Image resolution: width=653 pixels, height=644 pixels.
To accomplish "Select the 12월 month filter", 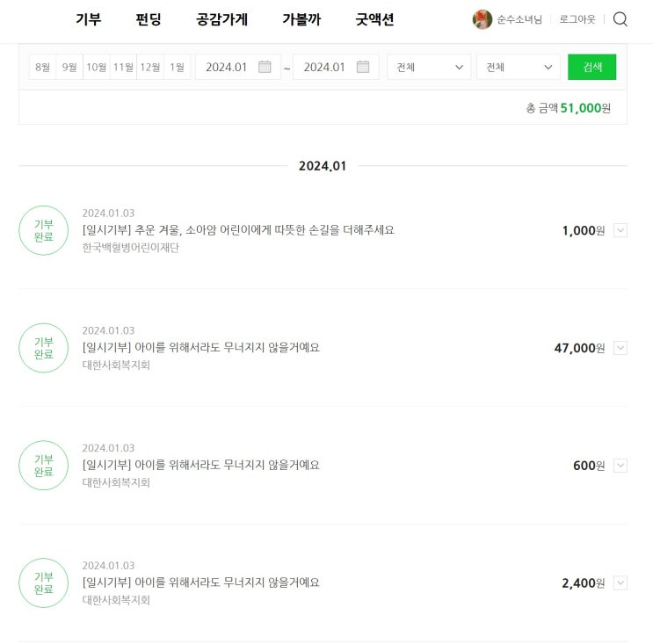I will (150, 67).
